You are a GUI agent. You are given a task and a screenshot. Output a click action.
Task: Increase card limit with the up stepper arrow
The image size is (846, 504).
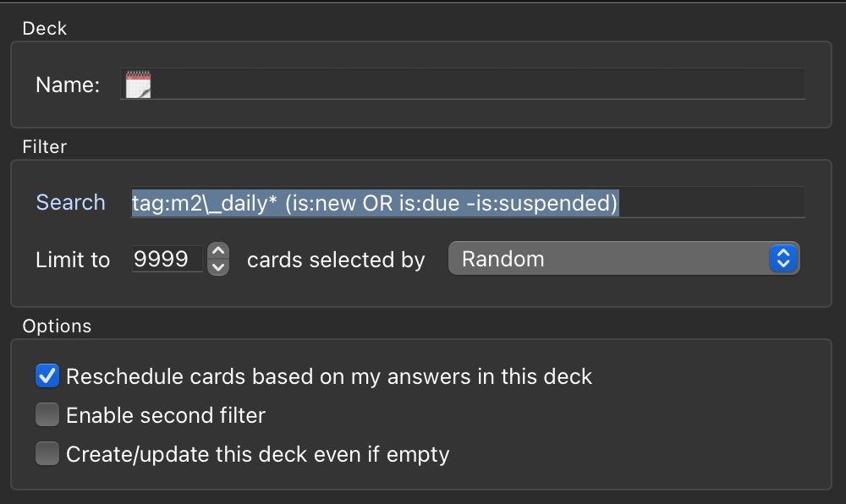218,250
